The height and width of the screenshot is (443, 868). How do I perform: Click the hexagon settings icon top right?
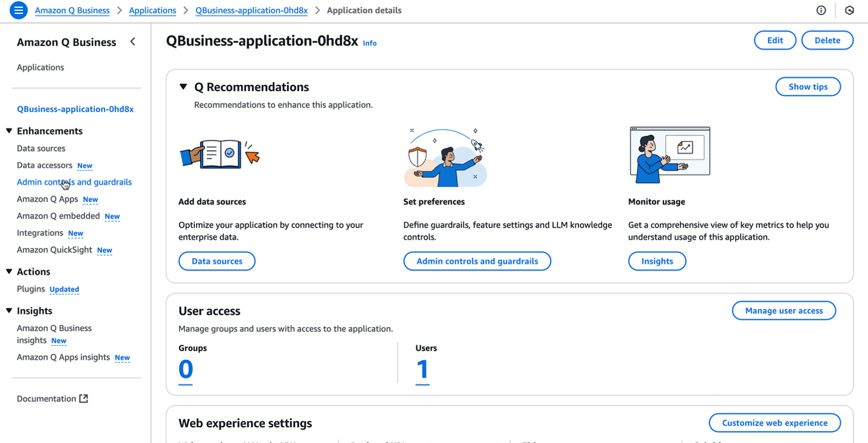[850, 10]
